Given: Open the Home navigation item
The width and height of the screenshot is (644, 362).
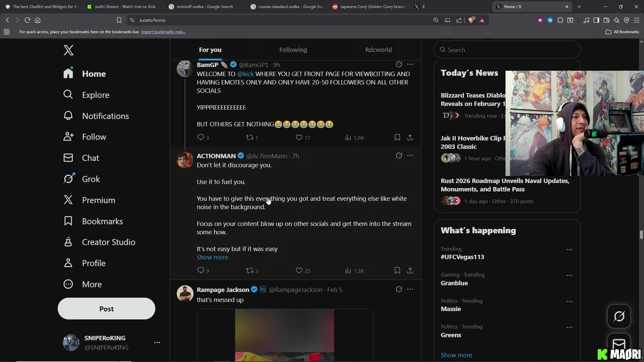Looking at the screenshot, I should pos(85,73).
